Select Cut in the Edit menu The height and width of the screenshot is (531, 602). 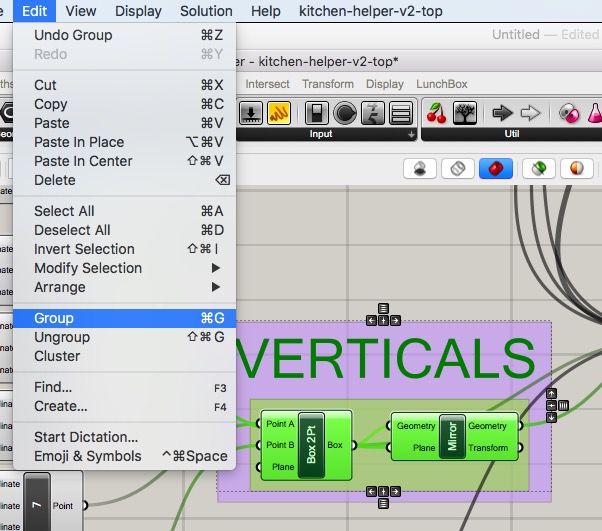(124, 85)
